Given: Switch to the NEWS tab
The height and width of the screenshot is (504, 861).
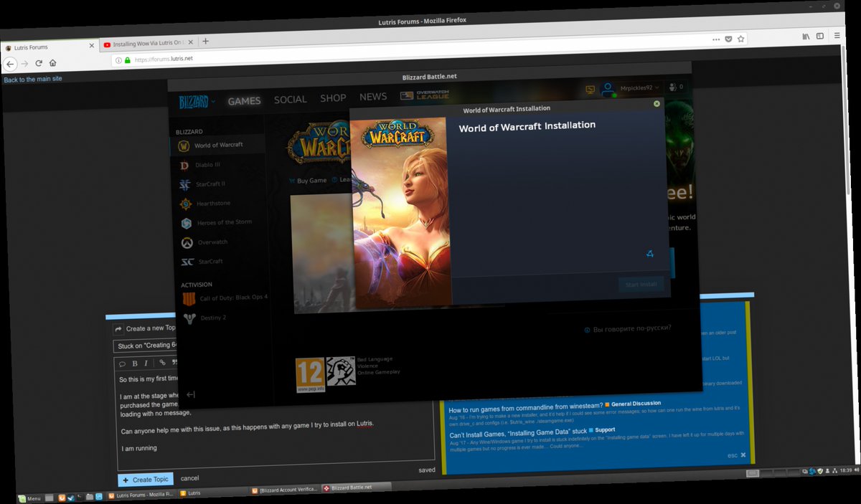Looking at the screenshot, I should pos(373,97).
